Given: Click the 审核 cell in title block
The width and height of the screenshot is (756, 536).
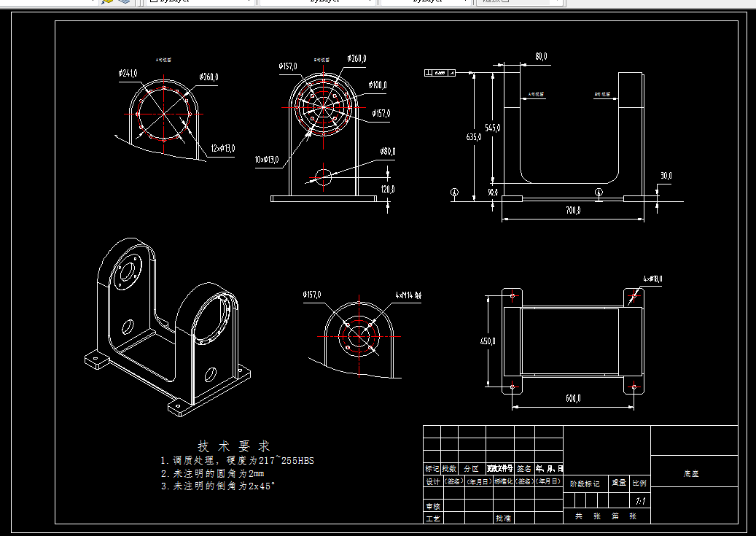Looking at the screenshot, I should click(432, 506).
